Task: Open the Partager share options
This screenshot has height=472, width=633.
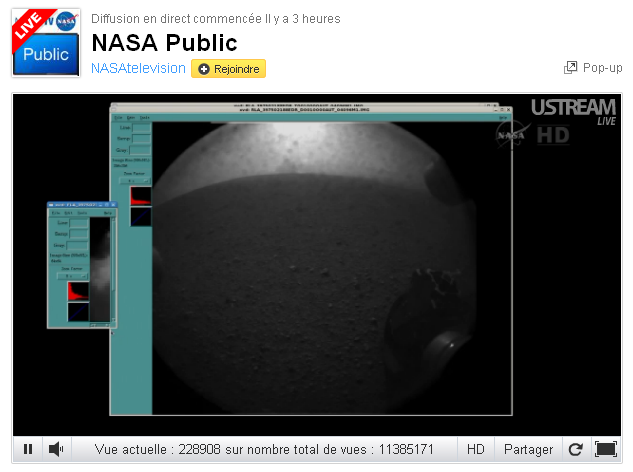Action: (528, 450)
